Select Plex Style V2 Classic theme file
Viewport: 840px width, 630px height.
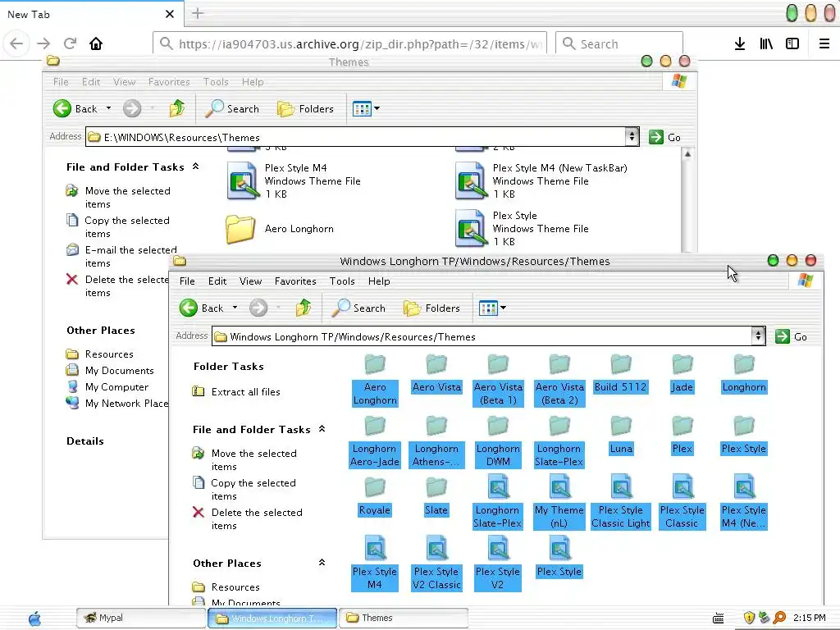click(436, 564)
